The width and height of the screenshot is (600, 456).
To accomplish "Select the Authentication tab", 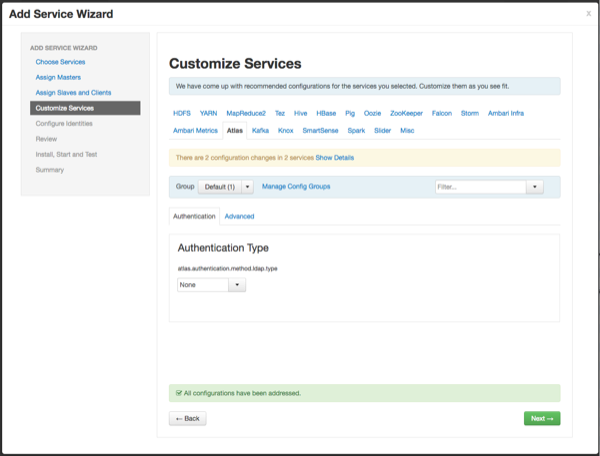I will [x=194, y=216].
